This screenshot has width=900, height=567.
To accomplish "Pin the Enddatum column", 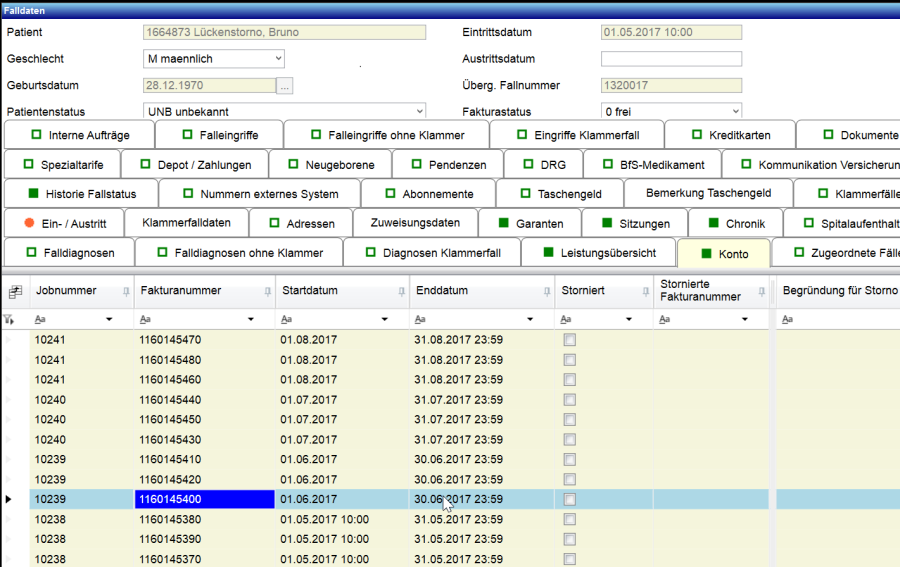I will (x=546, y=292).
